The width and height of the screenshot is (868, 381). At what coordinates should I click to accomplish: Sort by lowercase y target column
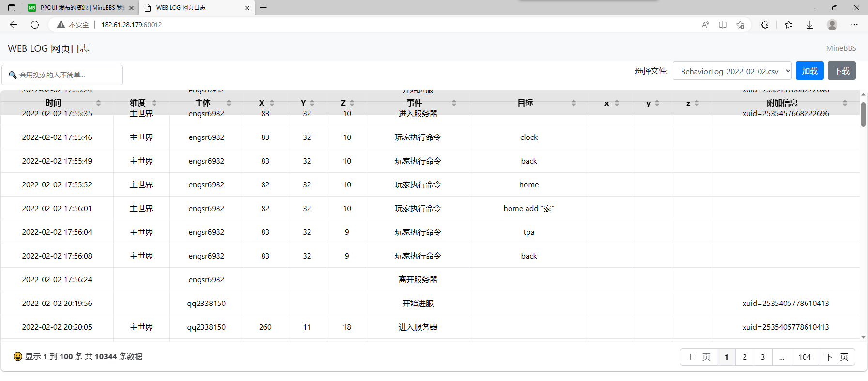coord(657,103)
